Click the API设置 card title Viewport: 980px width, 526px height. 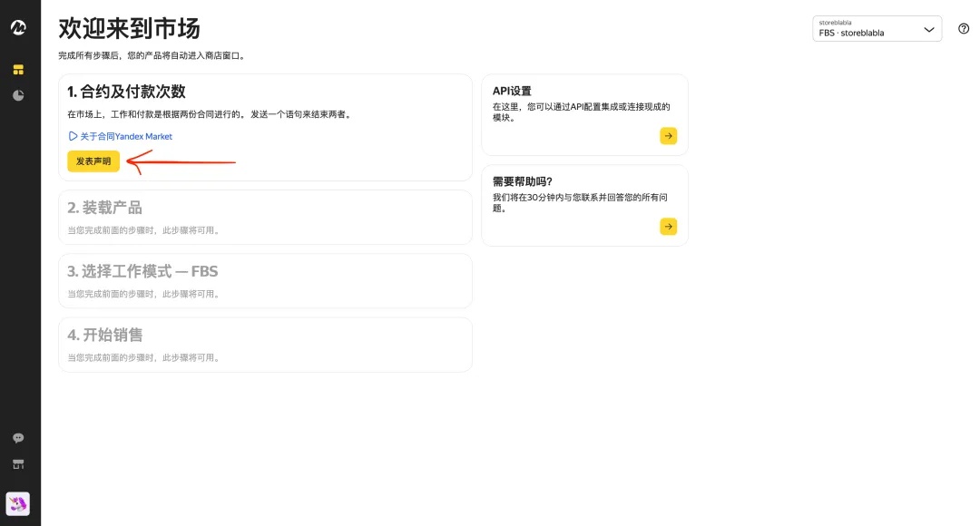[512, 92]
